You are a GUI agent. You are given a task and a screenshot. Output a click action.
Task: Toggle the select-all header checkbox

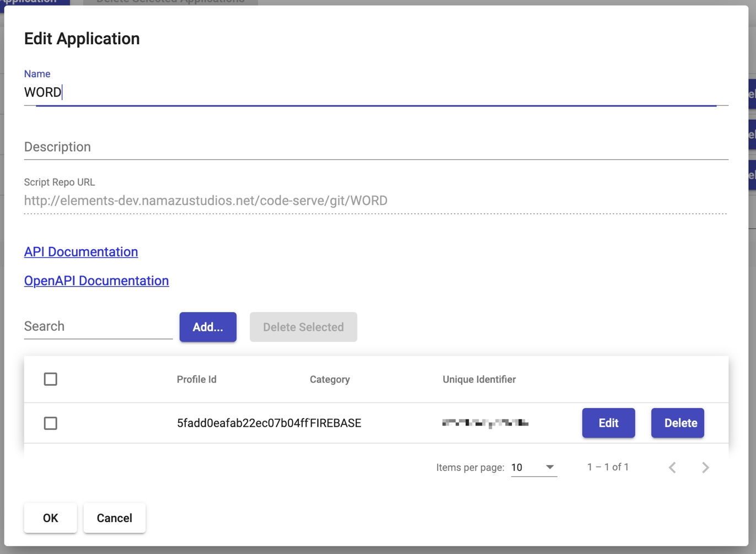[x=51, y=379]
